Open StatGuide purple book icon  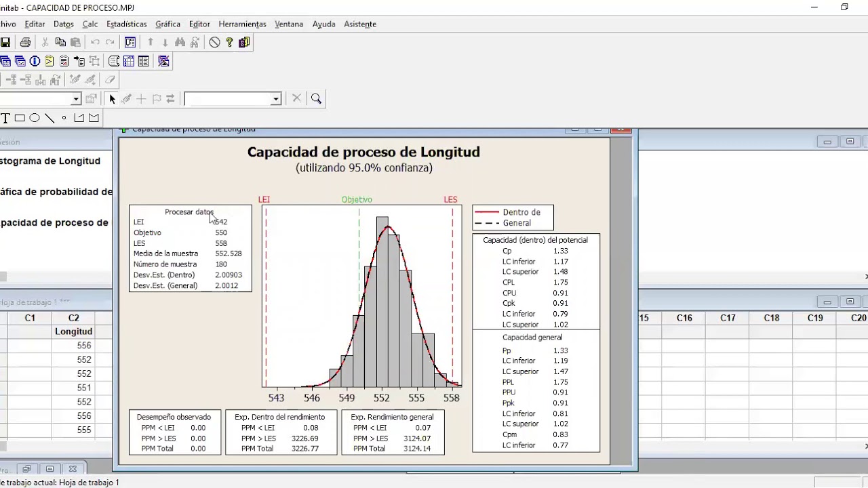click(244, 42)
